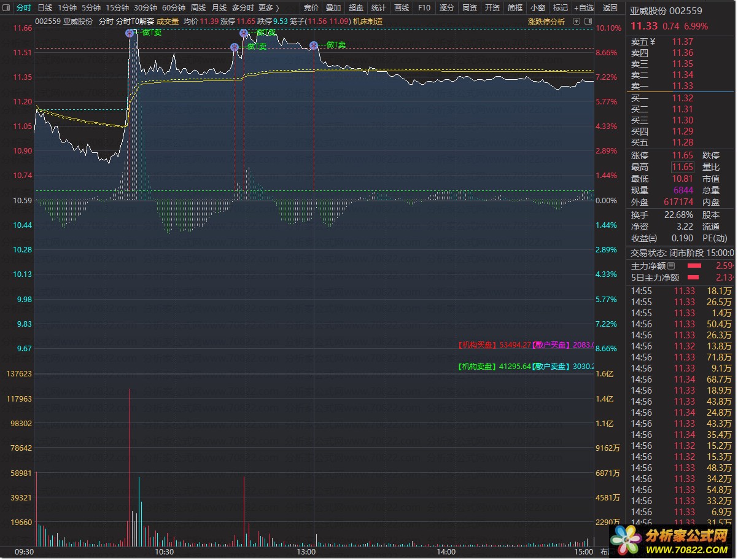Click the trade row showing 71.8万

tap(682, 357)
